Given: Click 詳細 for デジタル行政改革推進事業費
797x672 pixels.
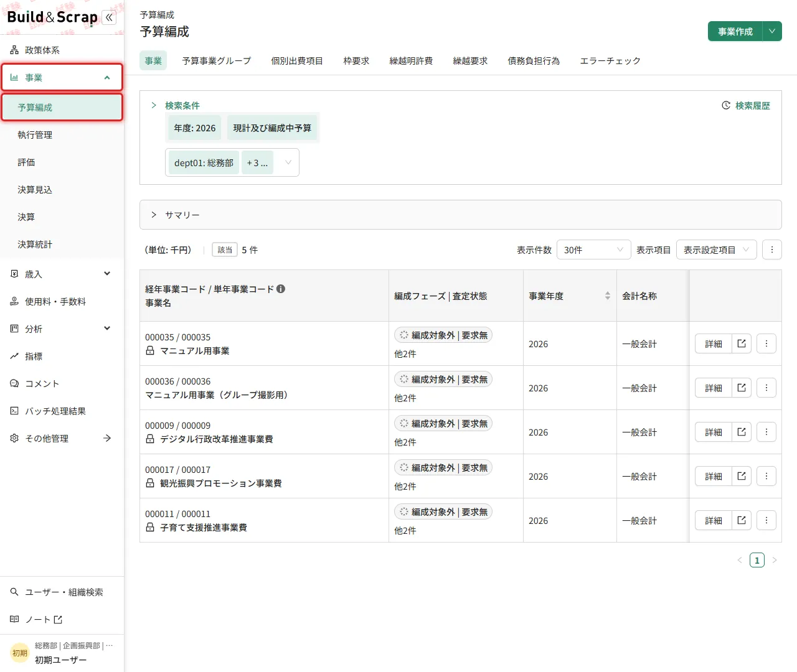Looking at the screenshot, I should 714,432.
